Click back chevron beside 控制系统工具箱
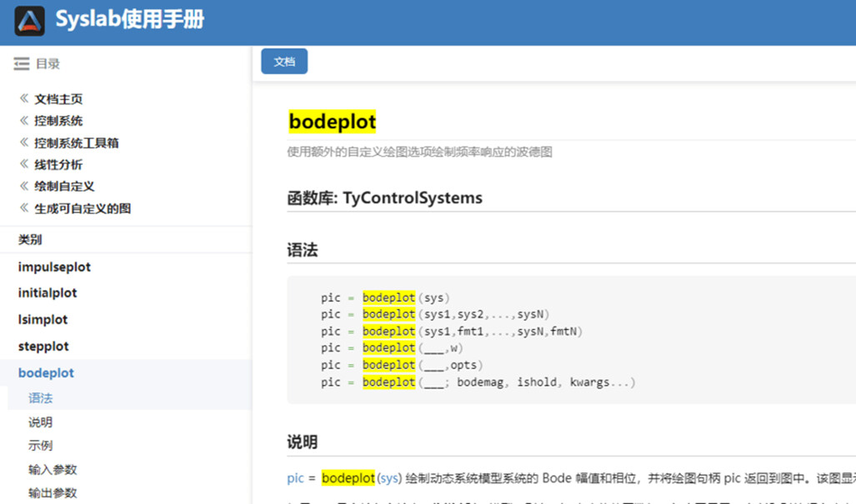The height and width of the screenshot is (504, 856). (x=24, y=142)
